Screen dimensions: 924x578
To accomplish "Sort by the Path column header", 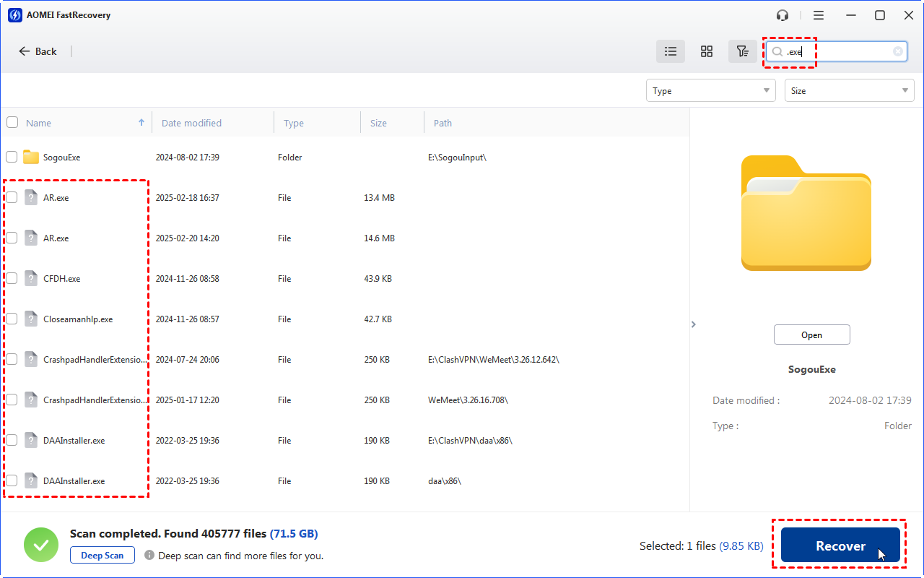I will pos(443,123).
